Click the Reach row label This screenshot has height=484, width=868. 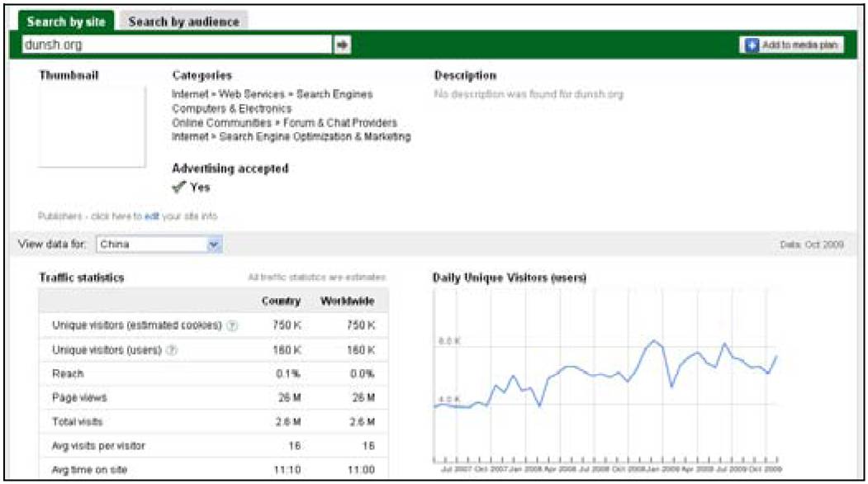click(x=68, y=374)
